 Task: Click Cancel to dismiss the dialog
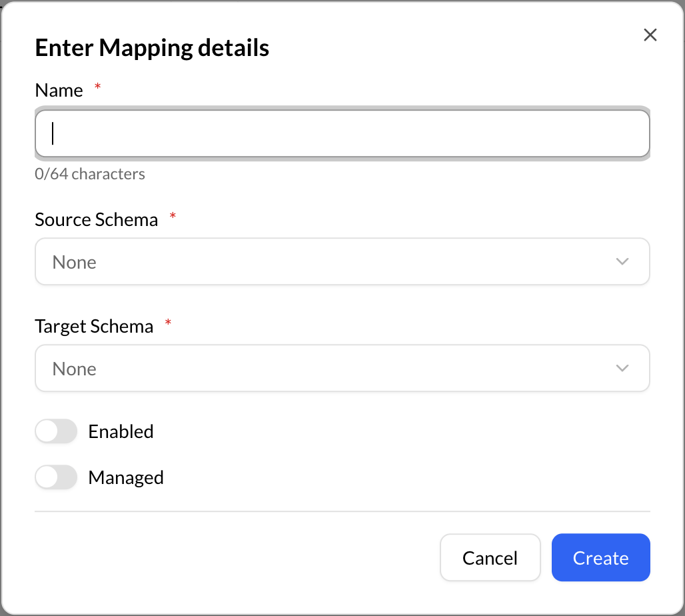490,557
